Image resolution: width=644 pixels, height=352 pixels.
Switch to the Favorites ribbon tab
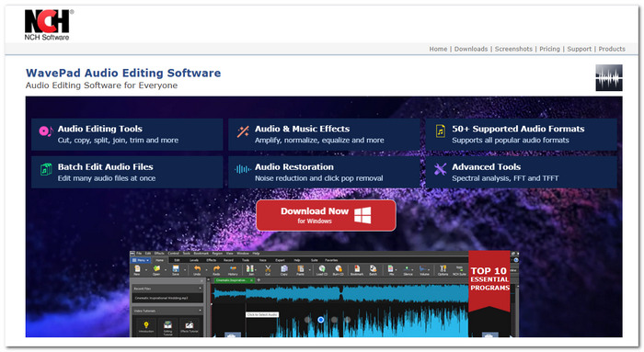point(331,260)
